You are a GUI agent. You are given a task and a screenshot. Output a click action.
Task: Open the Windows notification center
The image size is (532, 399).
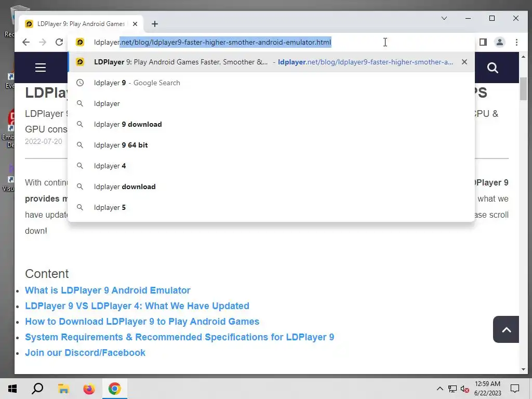click(x=515, y=389)
